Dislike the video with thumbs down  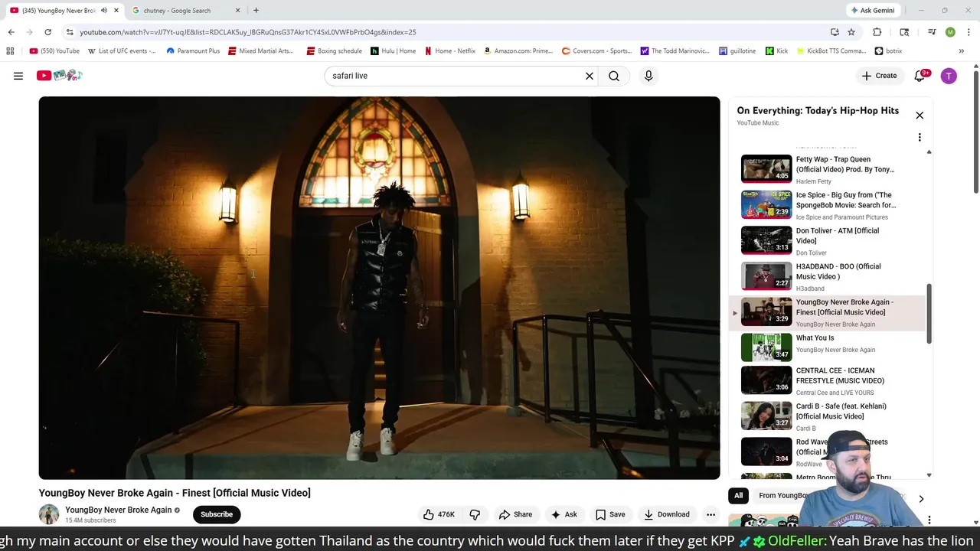tap(475, 514)
